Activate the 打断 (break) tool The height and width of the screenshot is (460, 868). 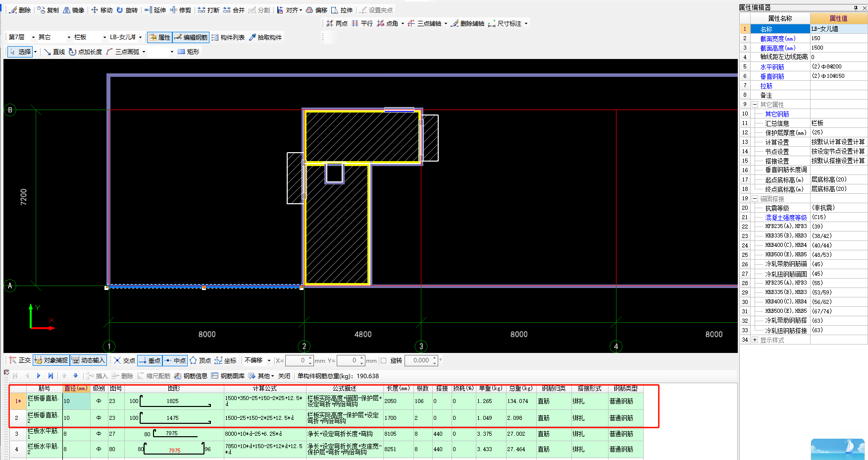pos(208,10)
